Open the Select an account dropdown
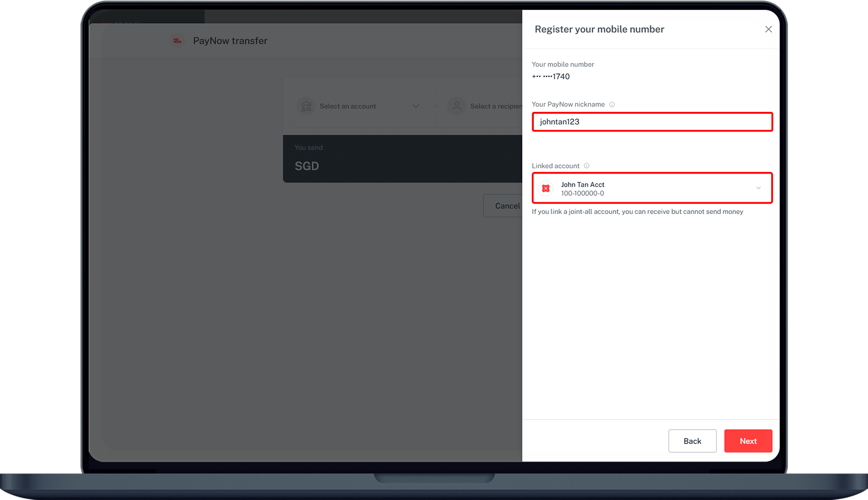The height and width of the screenshot is (500, 868). pyautogui.click(x=348, y=106)
